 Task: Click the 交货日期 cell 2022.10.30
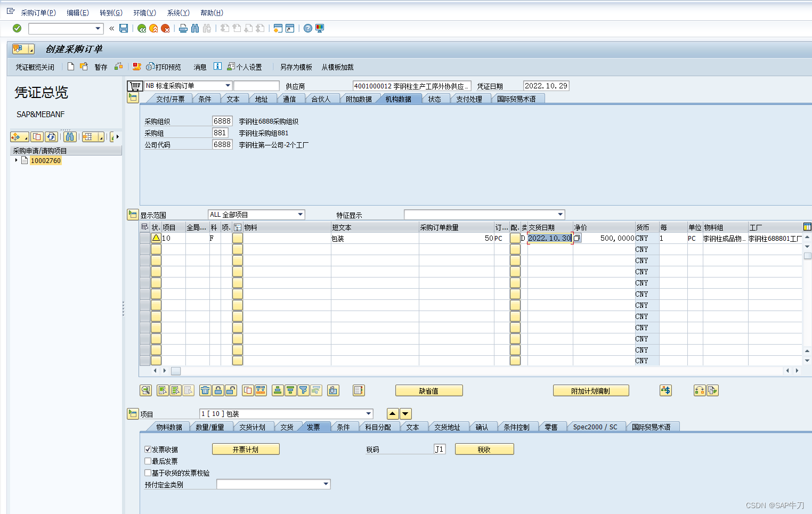coord(550,238)
